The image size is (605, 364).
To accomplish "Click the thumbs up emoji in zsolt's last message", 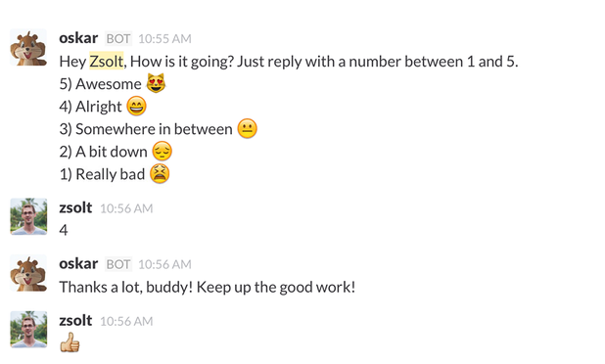I will (70, 342).
